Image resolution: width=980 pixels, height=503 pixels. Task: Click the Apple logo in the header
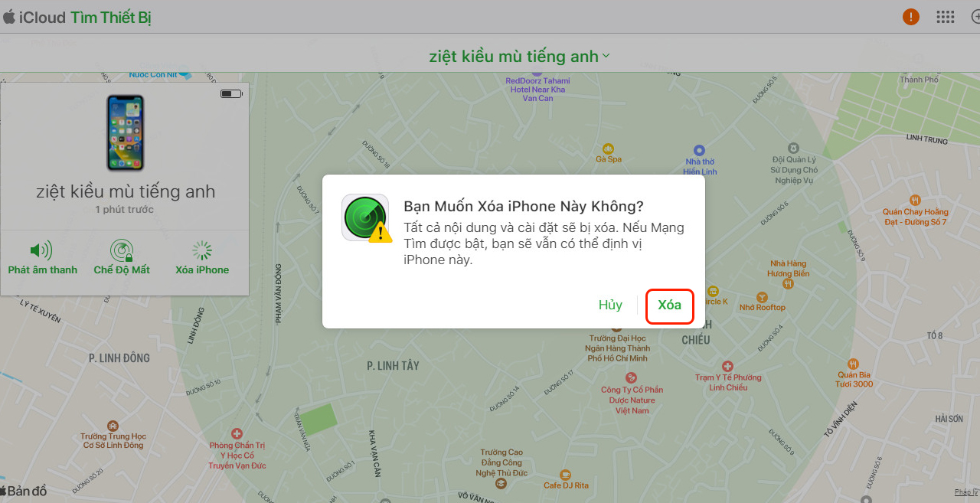(9, 16)
